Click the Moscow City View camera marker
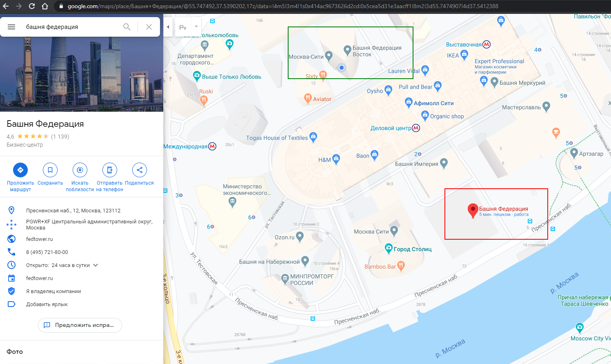 click(580, 327)
